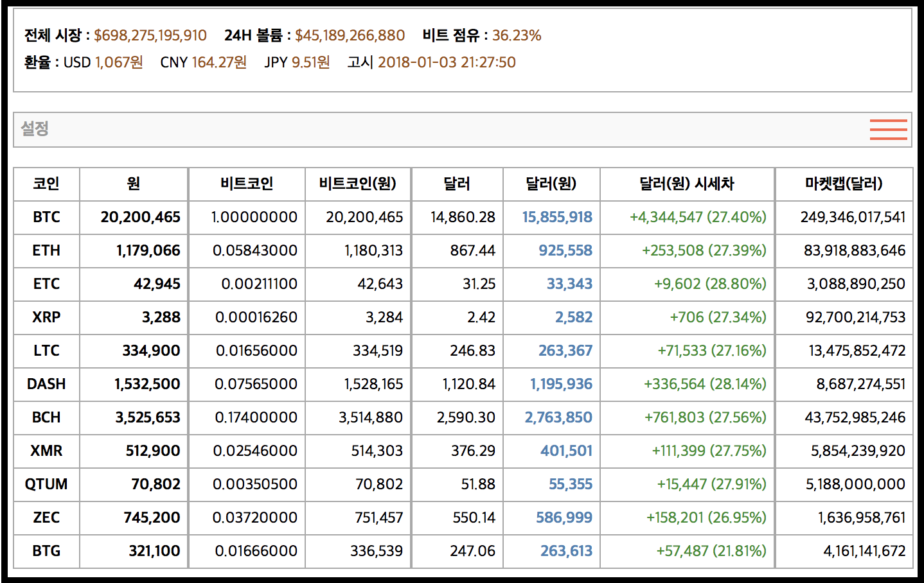Click ETH won price 1,179,066
The width and height of the screenshot is (924, 583).
coord(148,251)
